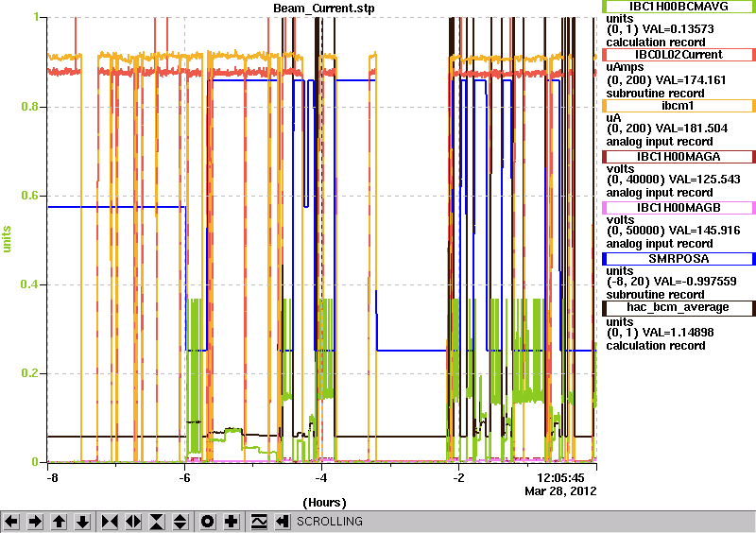Click the uAmps units text
The image size is (756, 533).
point(625,67)
